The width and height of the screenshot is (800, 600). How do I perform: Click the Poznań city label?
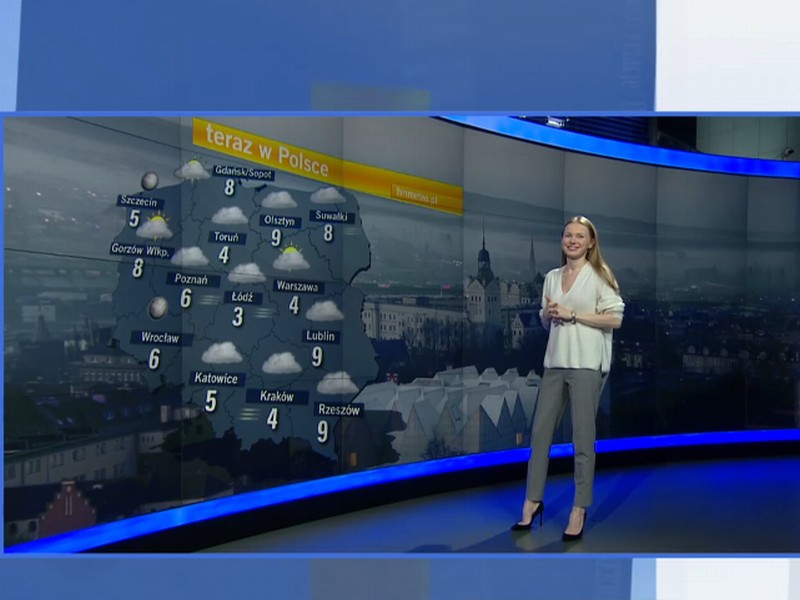click(193, 280)
